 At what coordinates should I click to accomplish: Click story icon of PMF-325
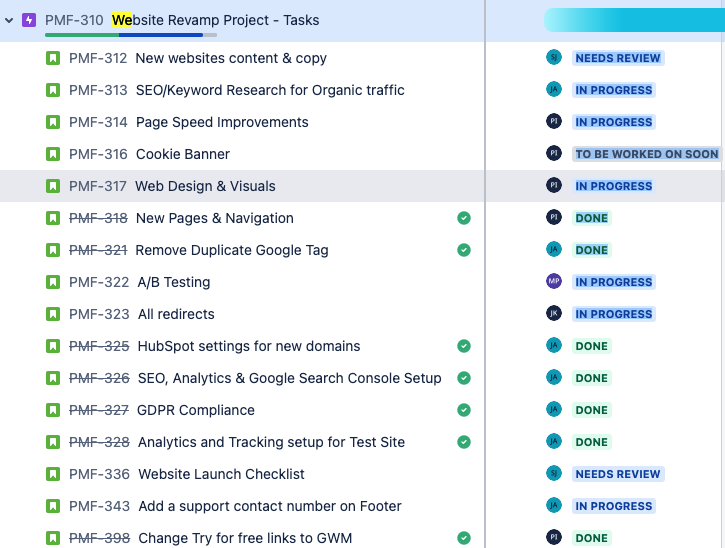pyautogui.click(x=53, y=346)
